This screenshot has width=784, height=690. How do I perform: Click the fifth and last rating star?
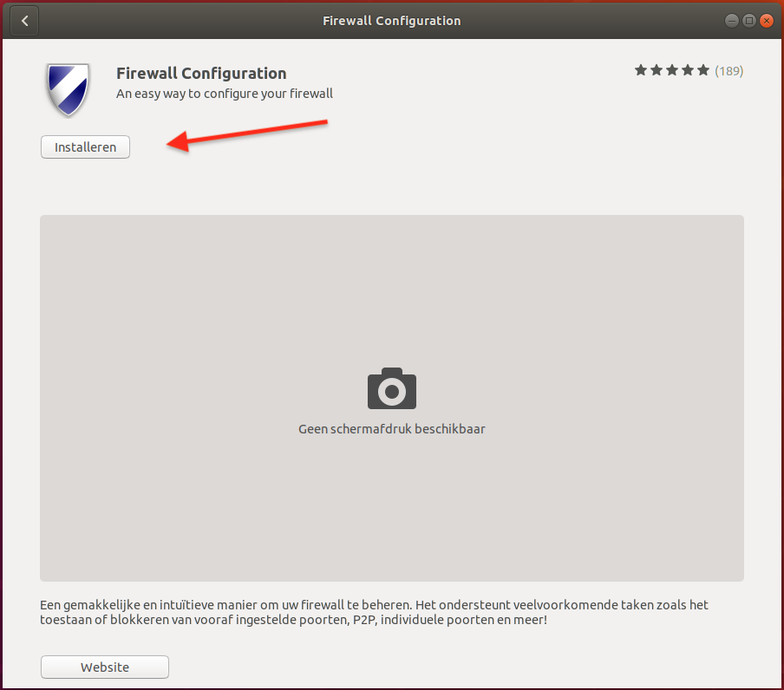click(x=703, y=70)
